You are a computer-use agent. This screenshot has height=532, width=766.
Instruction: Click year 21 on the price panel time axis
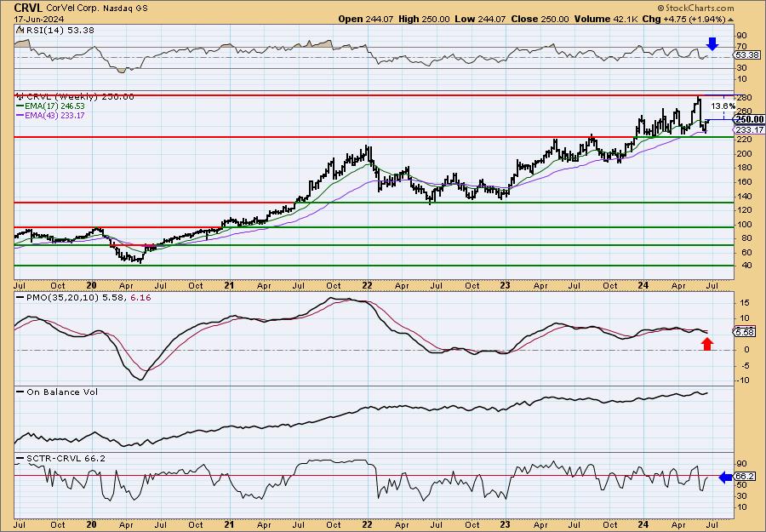pyautogui.click(x=229, y=285)
